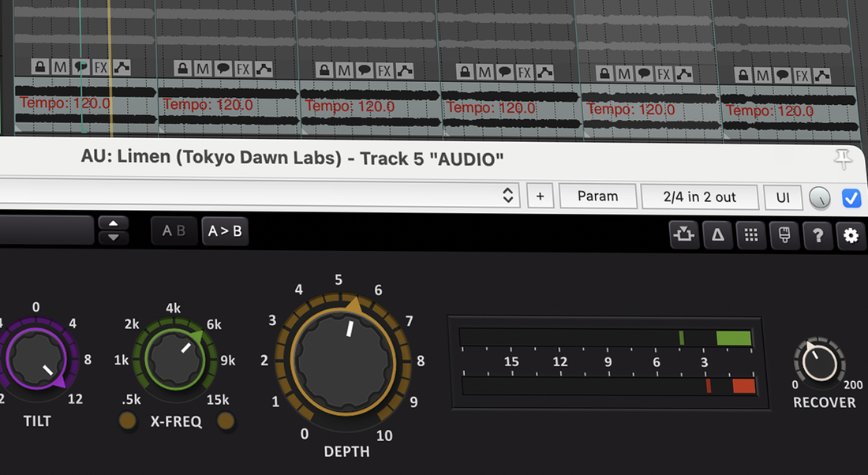The image size is (868, 475).
Task: Click the envelope icon on the first audio item
Action: click(x=122, y=68)
